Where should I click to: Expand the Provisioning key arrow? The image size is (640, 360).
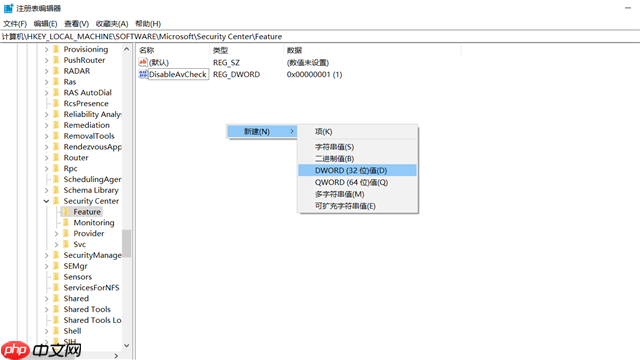click(x=46, y=49)
